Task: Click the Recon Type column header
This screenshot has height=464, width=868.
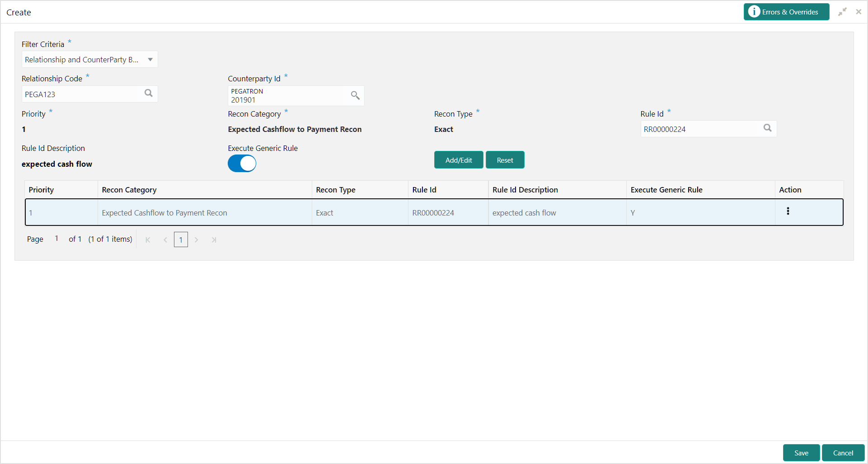Action: tap(360, 190)
